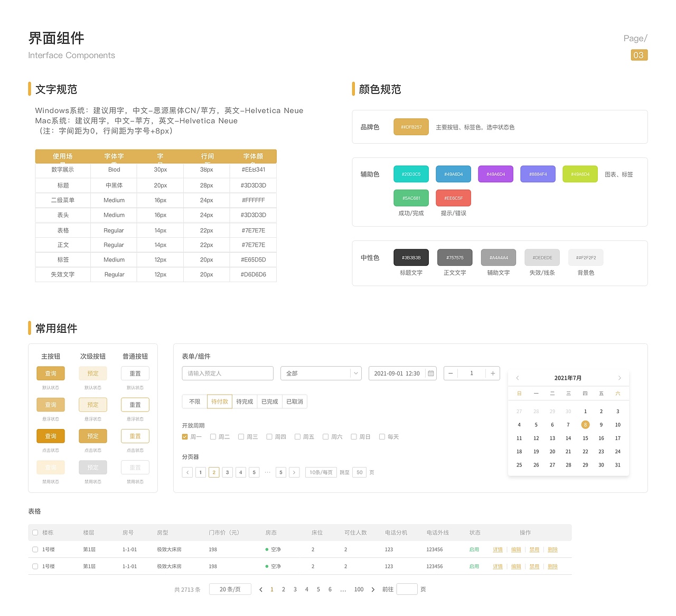Enable the 每天 checkbox
Screen dimensions: 676x616
click(381, 436)
